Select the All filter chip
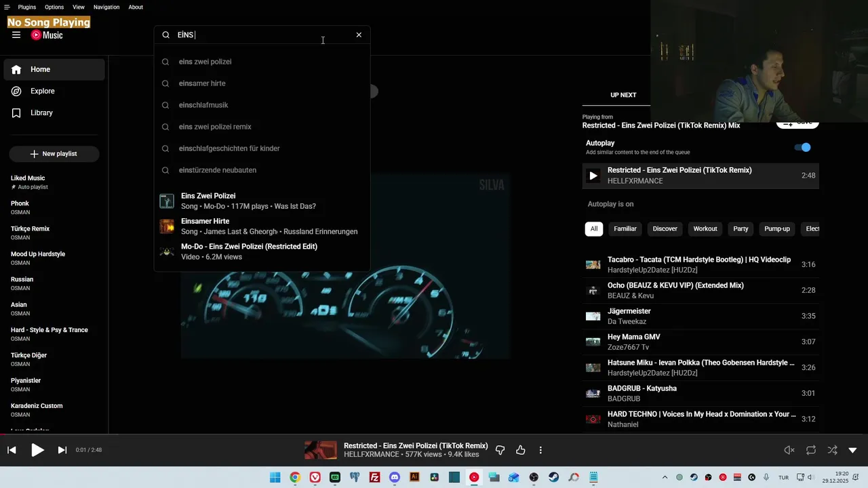 (x=594, y=229)
